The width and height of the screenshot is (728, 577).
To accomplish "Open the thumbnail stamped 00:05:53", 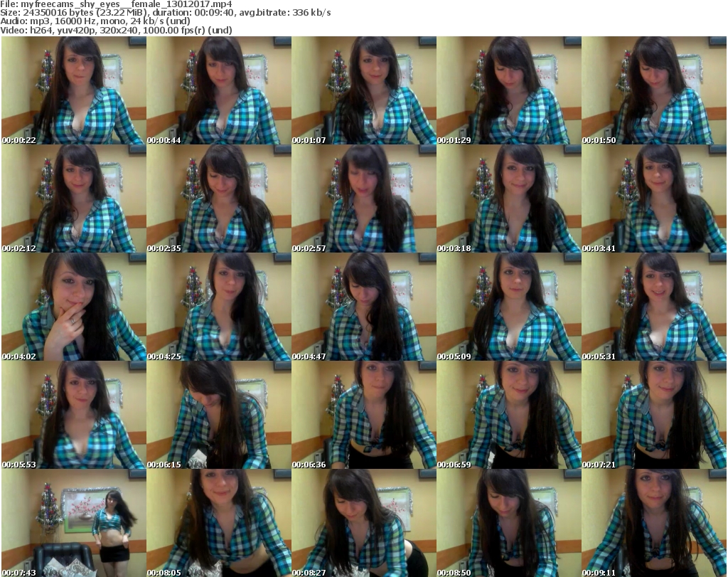I will tap(74, 415).
